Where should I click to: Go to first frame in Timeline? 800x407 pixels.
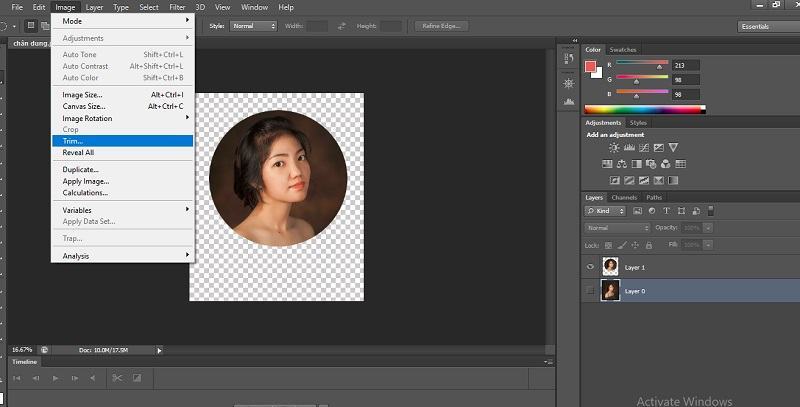point(17,378)
